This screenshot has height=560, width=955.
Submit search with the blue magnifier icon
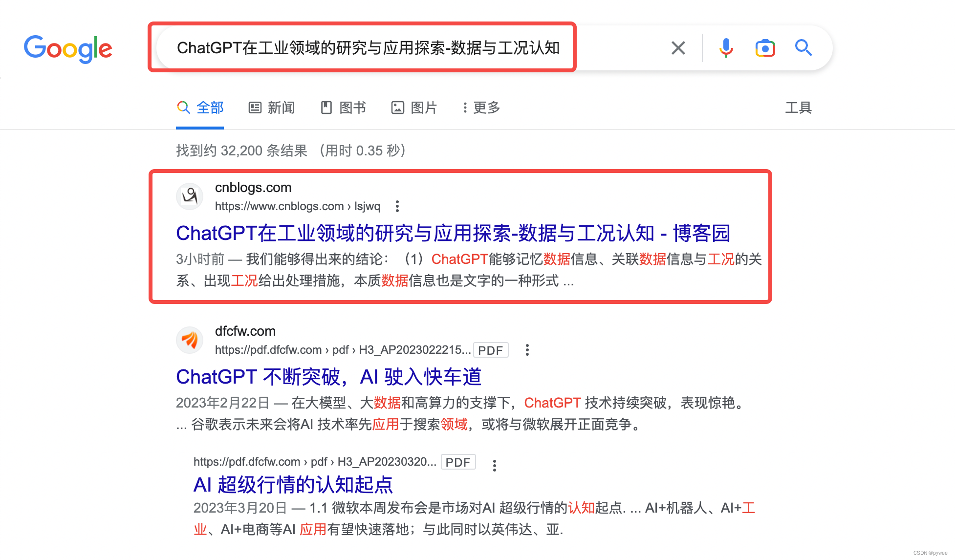(803, 48)
